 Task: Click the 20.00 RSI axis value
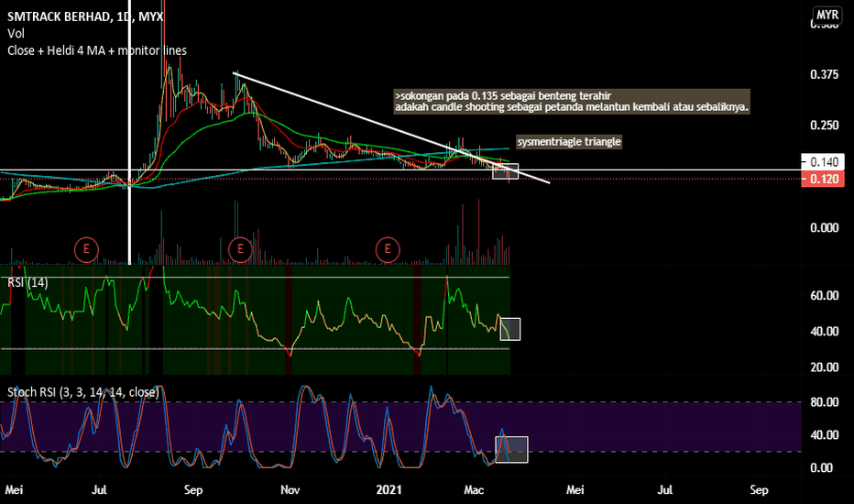coord(825,367)
